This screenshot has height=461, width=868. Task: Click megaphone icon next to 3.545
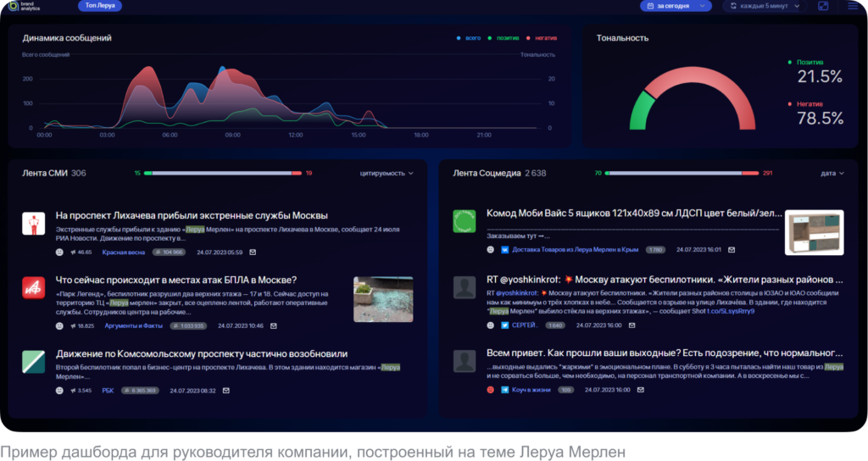(73, 391)
